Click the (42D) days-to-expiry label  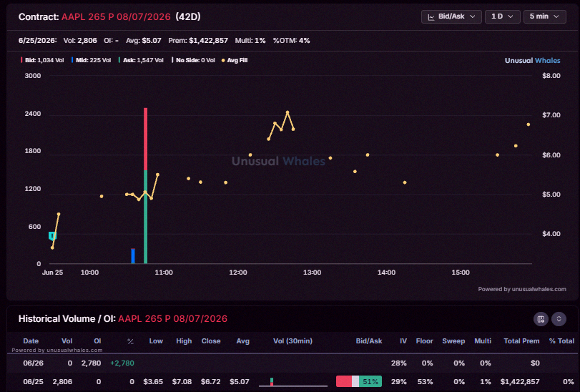pyautogui.click(x=188, y=17)
